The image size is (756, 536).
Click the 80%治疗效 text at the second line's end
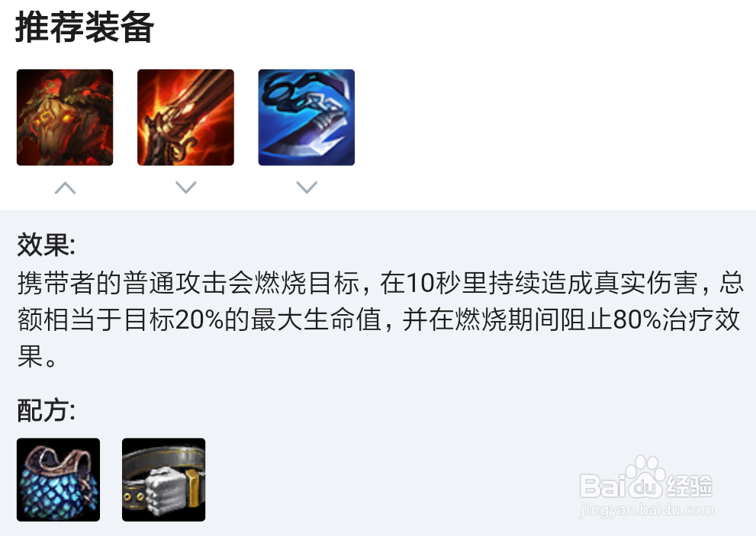[677, 319]
